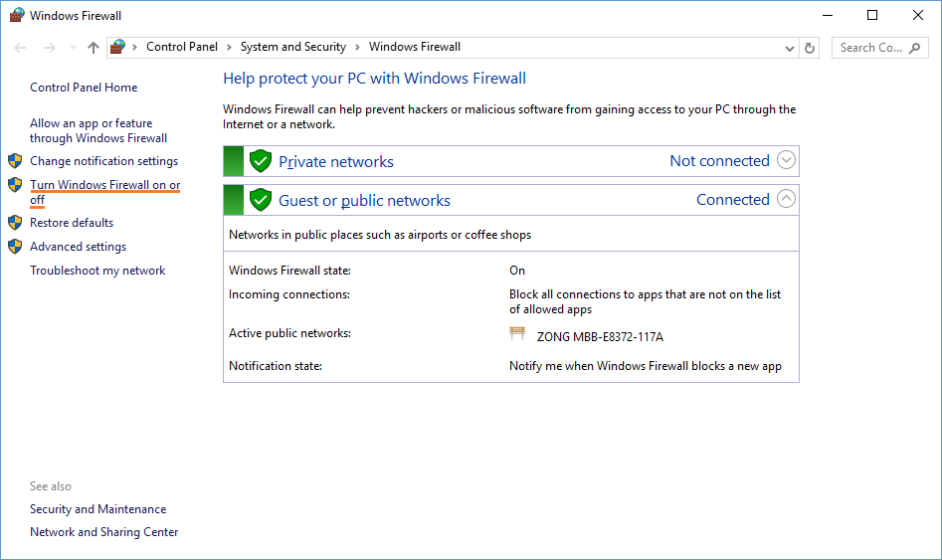Click the address bar Control Panel icon
Viewport: 942px width, 560px height.
(x=117, y=47)
